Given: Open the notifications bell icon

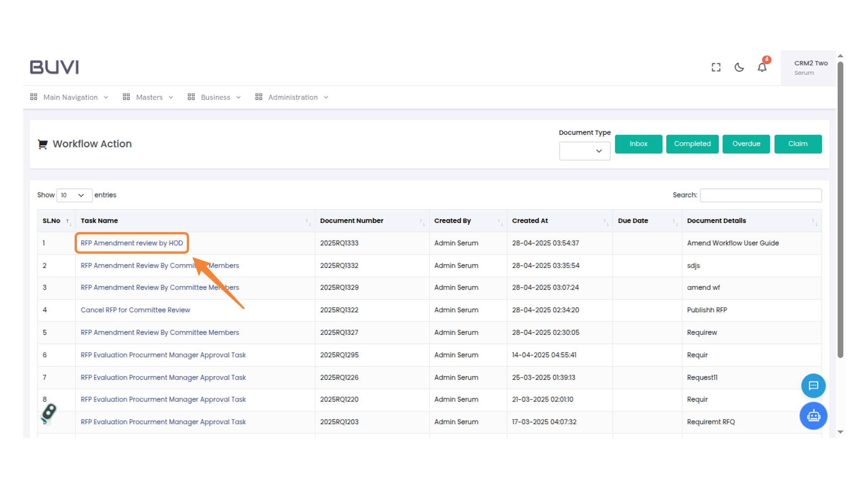Looking at the screenshot, I should click(x=762, y=67).
